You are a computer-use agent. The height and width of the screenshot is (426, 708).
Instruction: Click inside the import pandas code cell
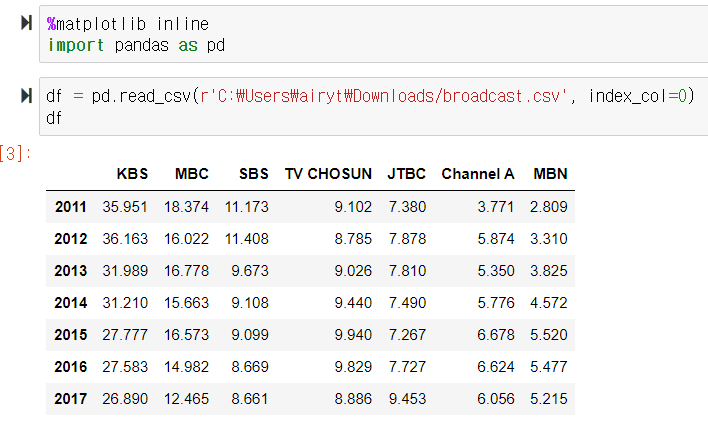[x=373, y=34]
